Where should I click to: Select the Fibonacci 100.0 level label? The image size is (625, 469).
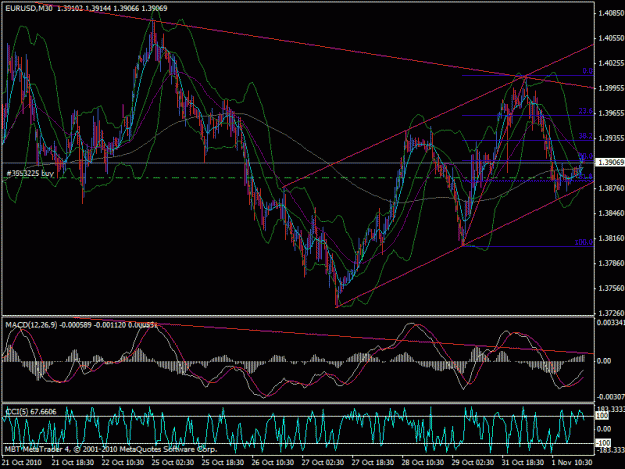(x=584, y=242)
